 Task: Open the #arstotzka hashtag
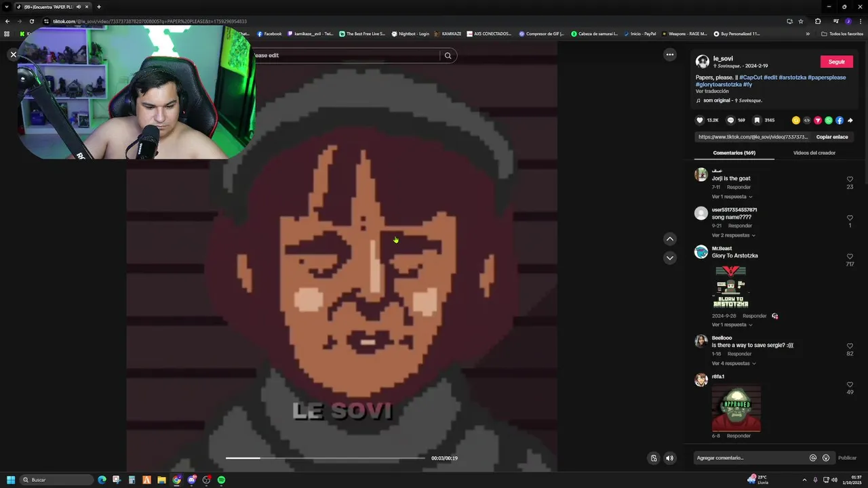pyautogui.click(x=792, y=77)
